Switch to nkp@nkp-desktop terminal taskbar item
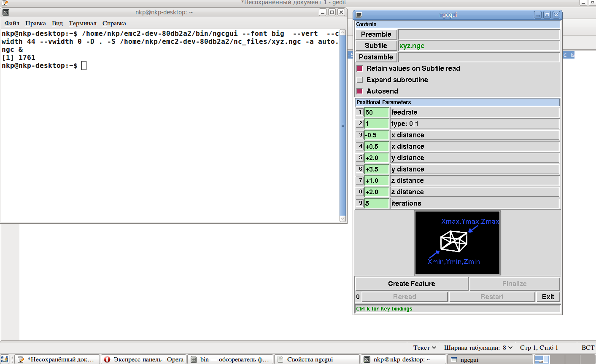This screenshot has width=596, height=364. pos(404,359)
